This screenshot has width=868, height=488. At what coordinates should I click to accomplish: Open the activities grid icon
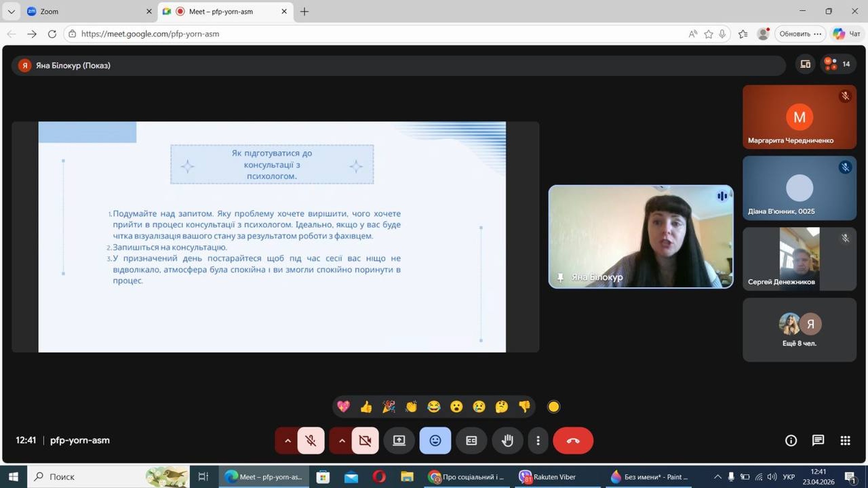[845, 441]
